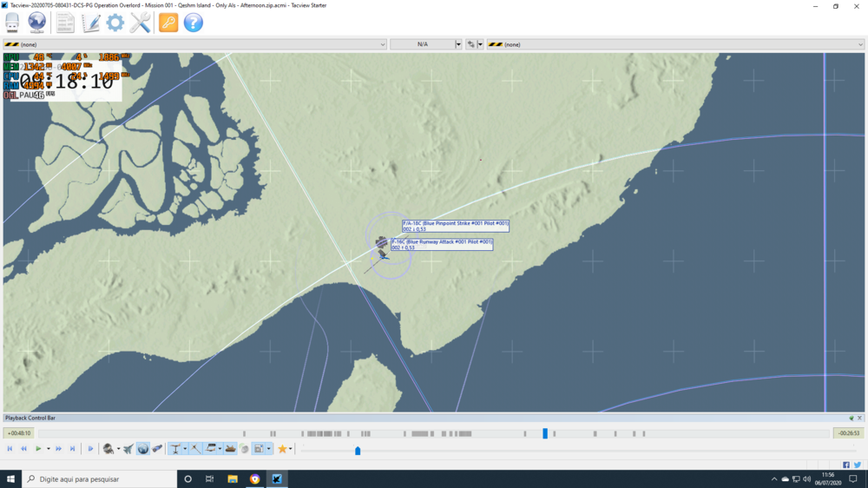Click the orange key license icon
The width and height of the screenshot is (868, 488).
pos(168,23)
